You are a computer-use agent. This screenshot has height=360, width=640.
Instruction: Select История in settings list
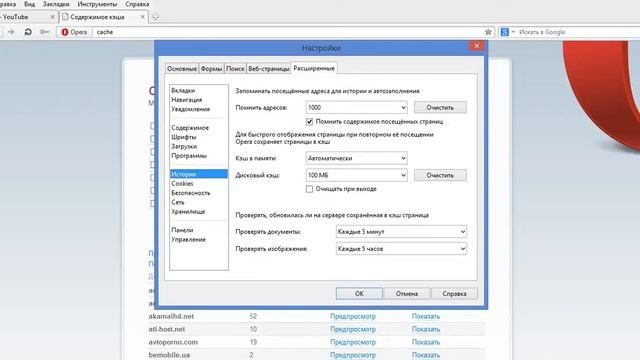199,174
